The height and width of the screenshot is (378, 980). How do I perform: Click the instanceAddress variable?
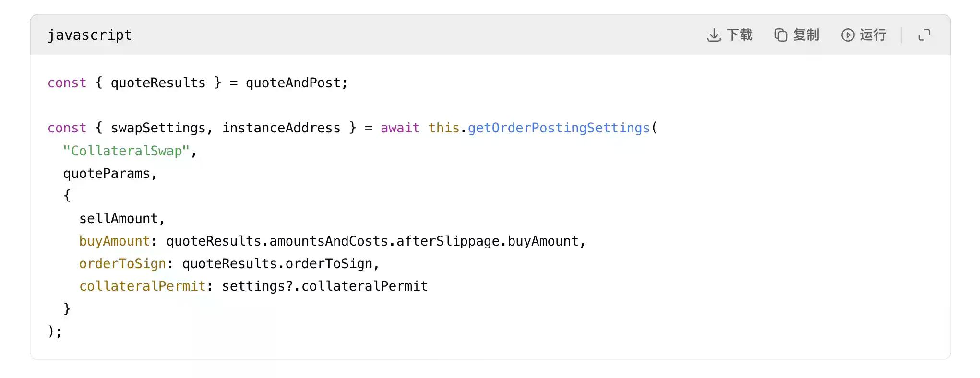(x=281, y=128)
